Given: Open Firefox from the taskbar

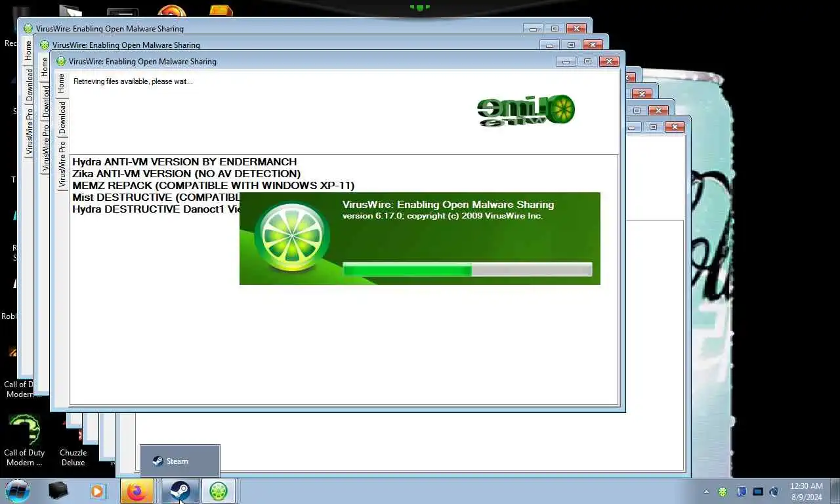Looking at the screenshot, I should point(137,491).
